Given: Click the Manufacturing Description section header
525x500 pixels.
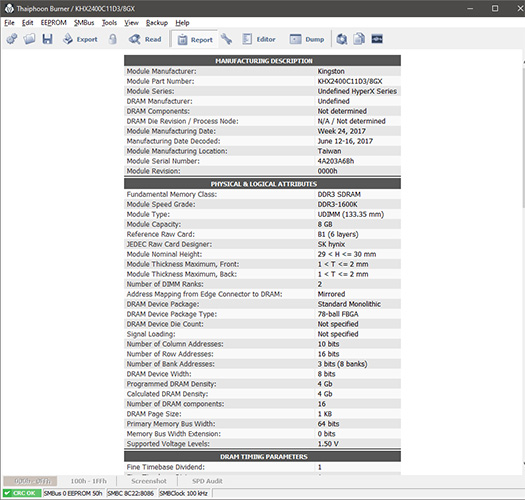Looking at the screenshot, I should point(262,61).
